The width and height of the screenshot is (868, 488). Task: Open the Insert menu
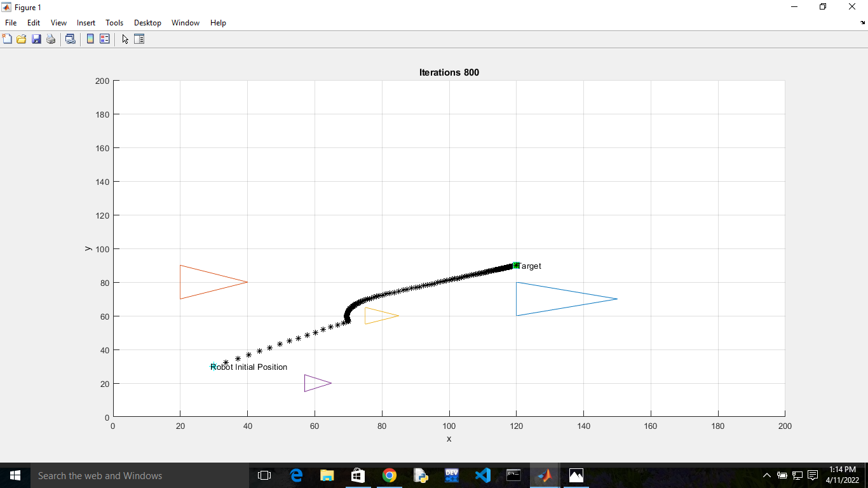[86, 22]
